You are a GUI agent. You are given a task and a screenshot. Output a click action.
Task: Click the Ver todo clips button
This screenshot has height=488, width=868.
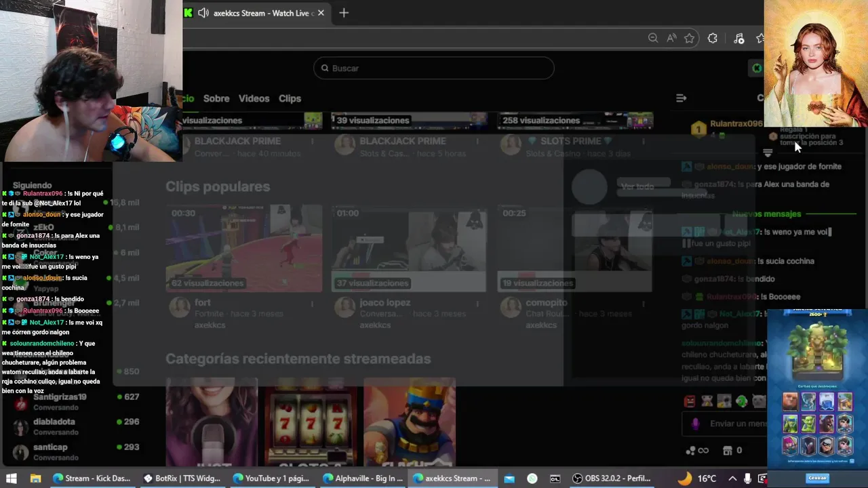(637, 186)
